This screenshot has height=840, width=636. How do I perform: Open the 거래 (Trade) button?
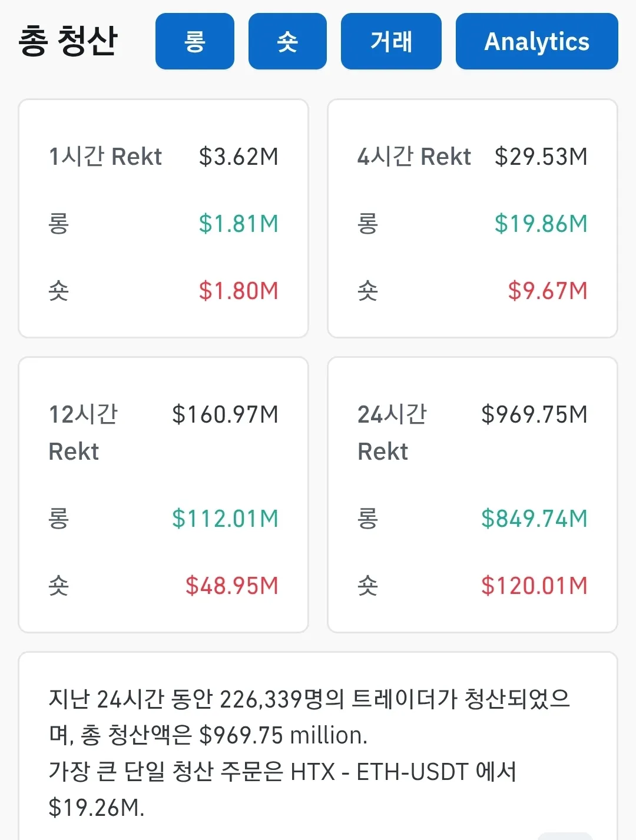391,41
